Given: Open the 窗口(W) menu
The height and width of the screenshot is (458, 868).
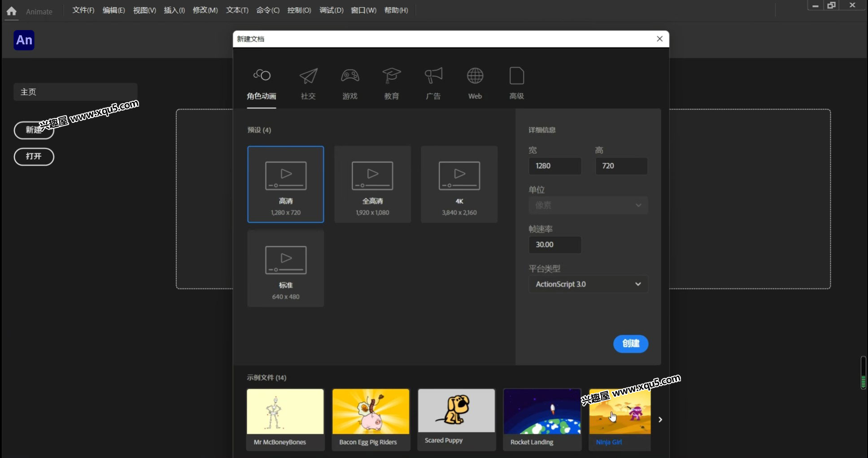Looking at the screenshot, I should click(363, 10).
